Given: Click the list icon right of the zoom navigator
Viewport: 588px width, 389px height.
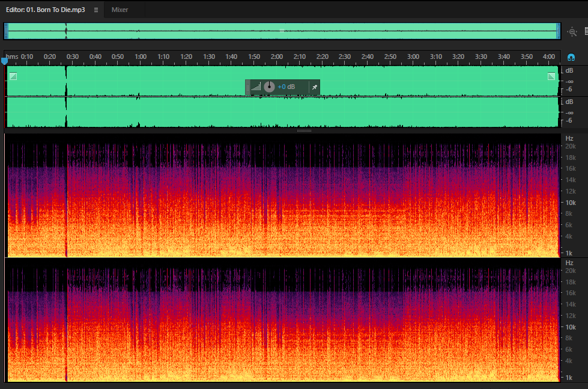Looking at the screenshot, I should (x=586, y=31).
